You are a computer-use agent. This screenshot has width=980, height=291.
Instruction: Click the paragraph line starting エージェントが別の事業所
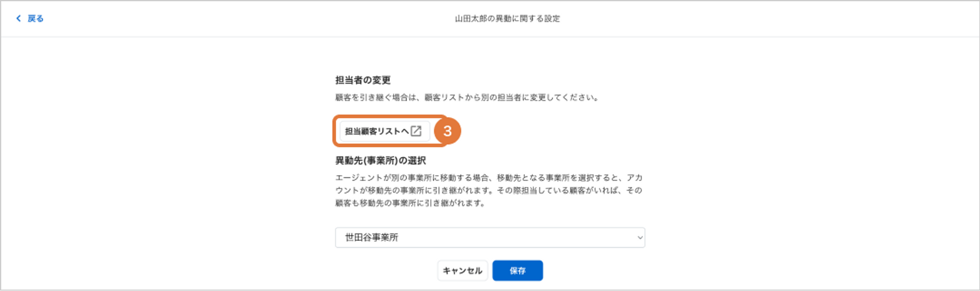coord(489,177)
